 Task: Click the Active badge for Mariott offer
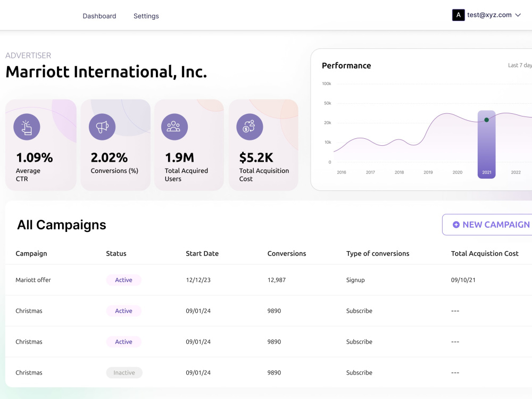(x=123, y=280)
